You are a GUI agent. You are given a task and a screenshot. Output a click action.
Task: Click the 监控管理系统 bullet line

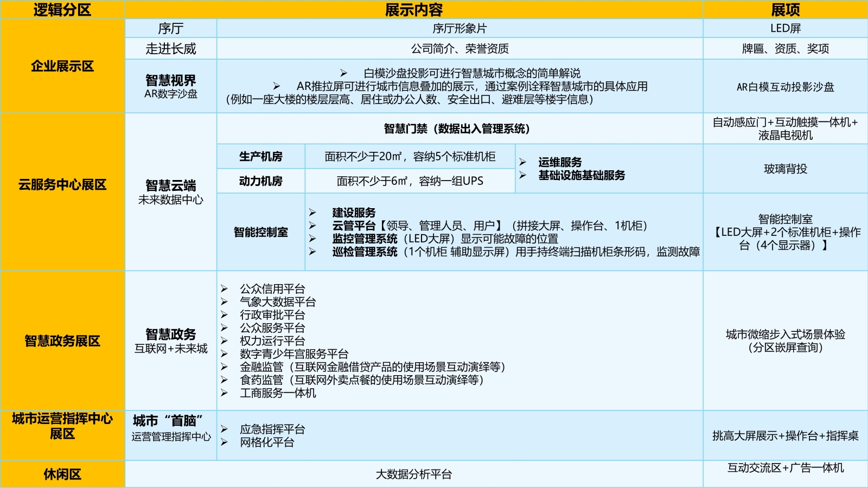point(434,239)
